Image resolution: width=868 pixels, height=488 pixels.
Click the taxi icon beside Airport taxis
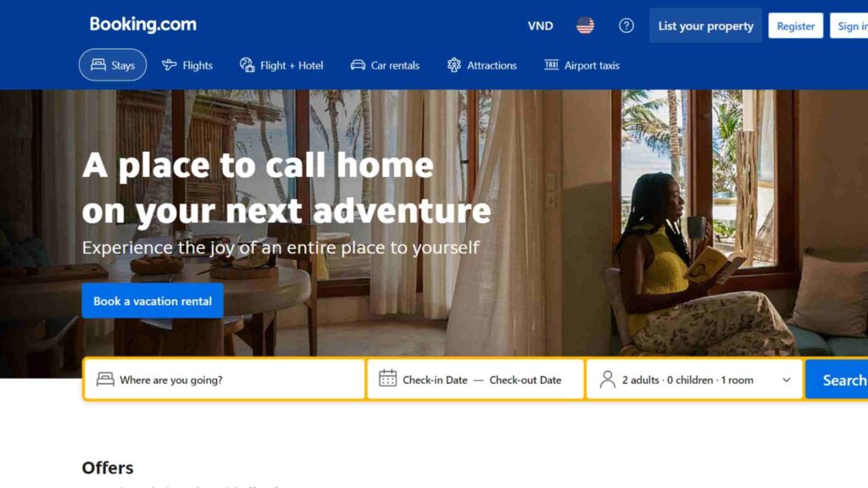click(551, 64)
